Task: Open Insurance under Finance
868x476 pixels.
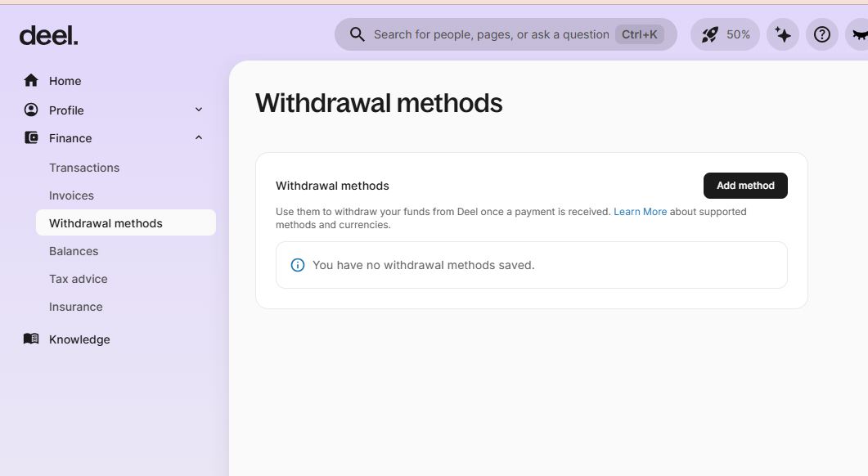Action: tap(76, 307)
